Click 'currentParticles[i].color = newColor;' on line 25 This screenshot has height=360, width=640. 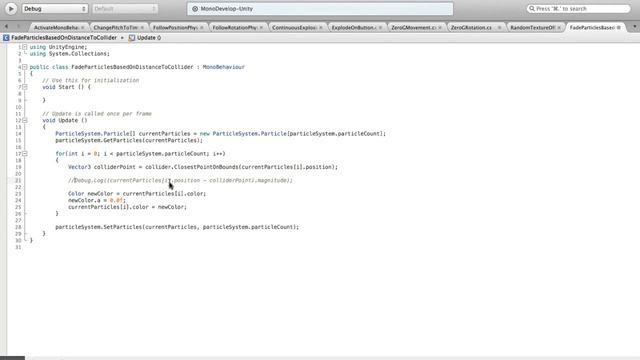tap(127, 207)
